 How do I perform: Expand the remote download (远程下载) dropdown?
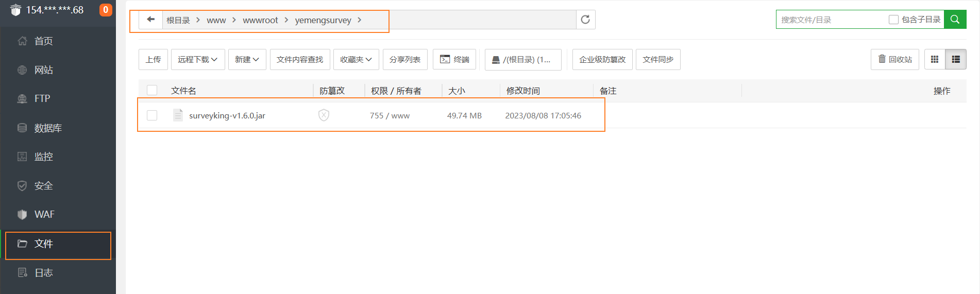click(x=197, y=60)
